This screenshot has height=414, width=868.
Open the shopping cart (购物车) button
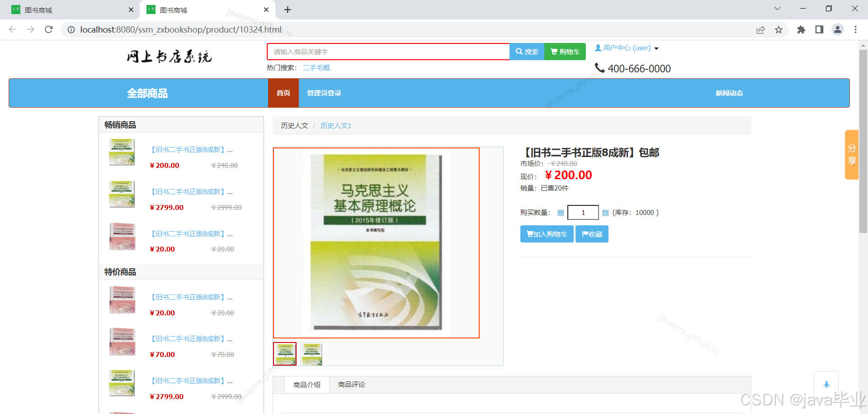coord(565,52)
